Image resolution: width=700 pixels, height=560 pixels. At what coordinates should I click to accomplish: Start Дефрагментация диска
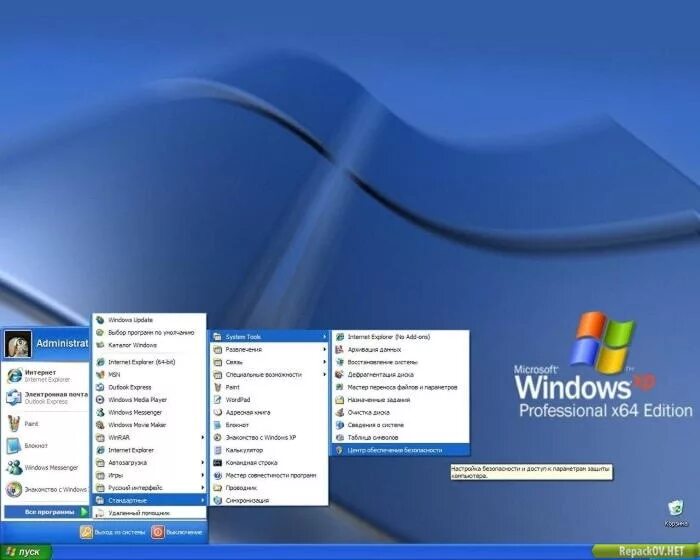click(400, 374)
